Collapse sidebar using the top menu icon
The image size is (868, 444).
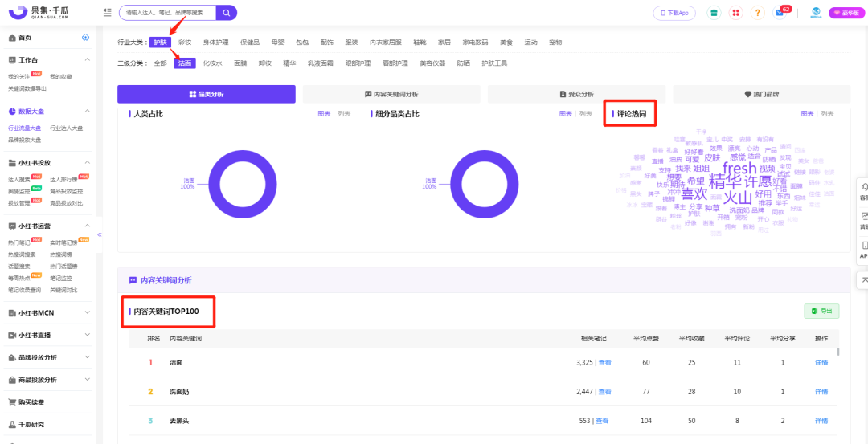pyautogui.click(x=108, y=13)
